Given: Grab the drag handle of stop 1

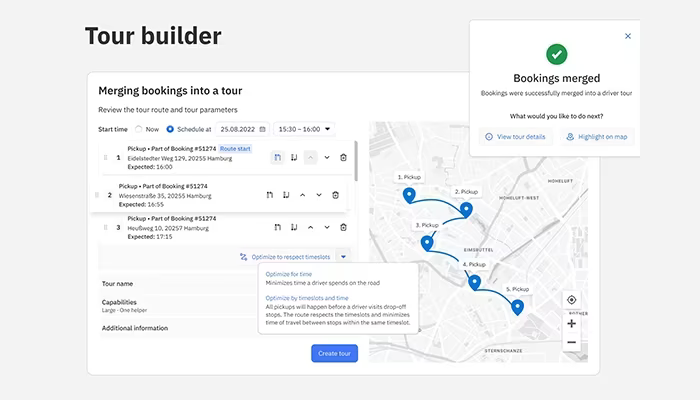Looking at the screenshot, I should coord(105,158).
